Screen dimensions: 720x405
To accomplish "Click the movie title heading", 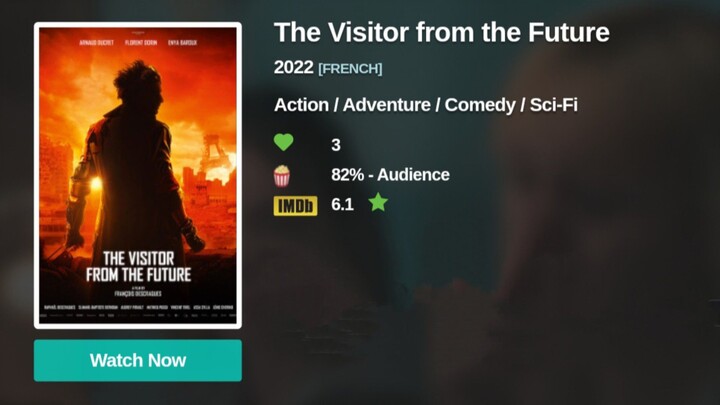I will tap(441, 32).
